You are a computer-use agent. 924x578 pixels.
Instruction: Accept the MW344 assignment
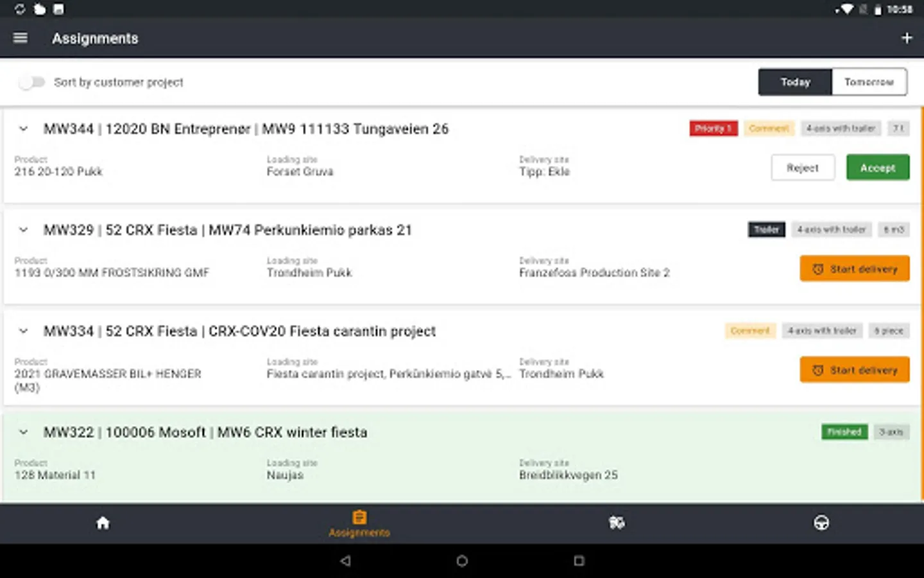(877, 167)
